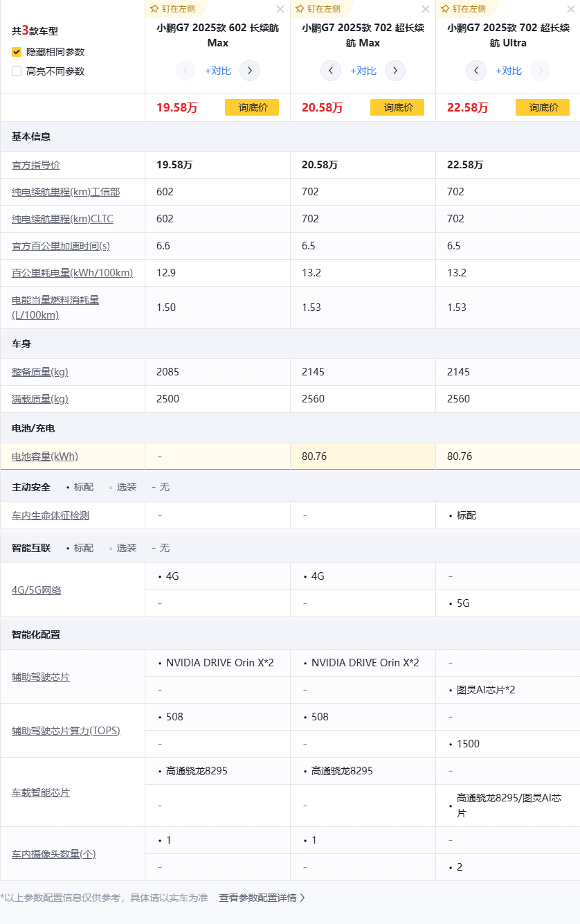Move 702 超长续航 Max column right
Image resolution: width=580 pixels, height=924 pixels.
[395, 71]
